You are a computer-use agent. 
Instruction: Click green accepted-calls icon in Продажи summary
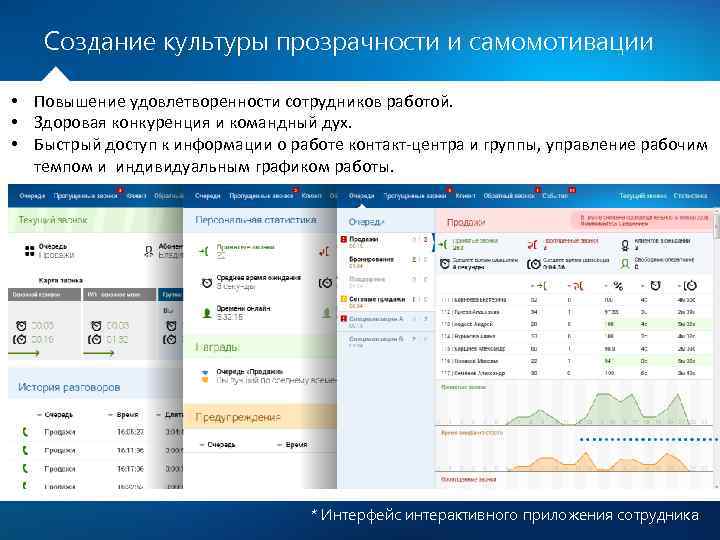tap(443, 244)
